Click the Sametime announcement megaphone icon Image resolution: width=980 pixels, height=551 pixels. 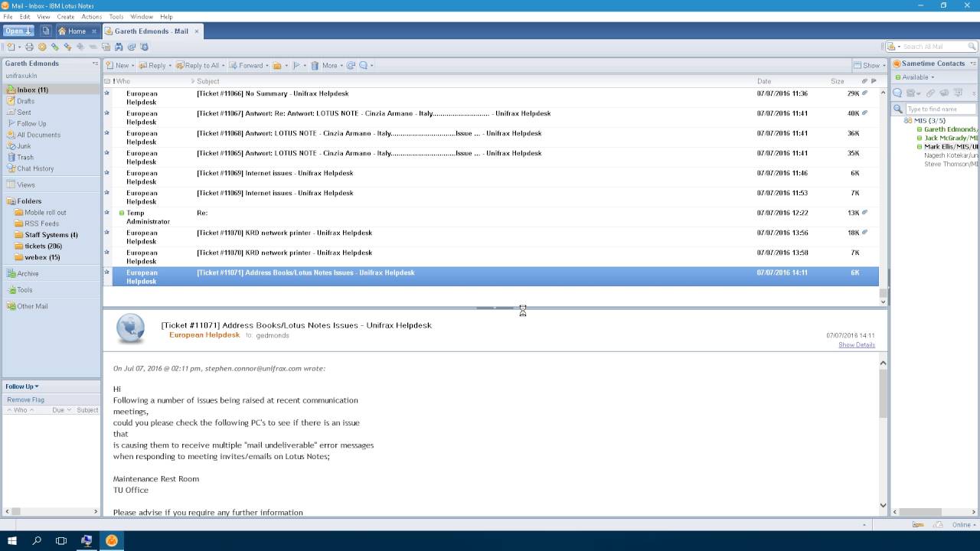[x=944, y=93]
